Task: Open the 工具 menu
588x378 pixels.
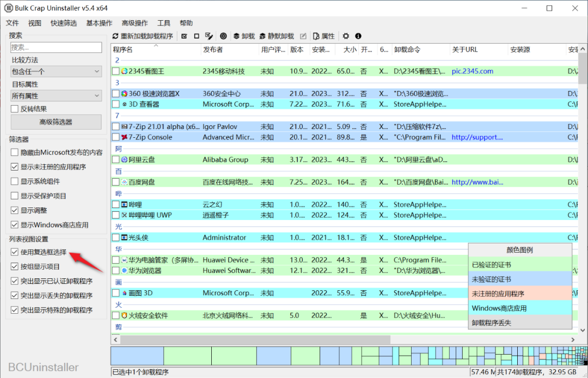Action: pos(163,23)
